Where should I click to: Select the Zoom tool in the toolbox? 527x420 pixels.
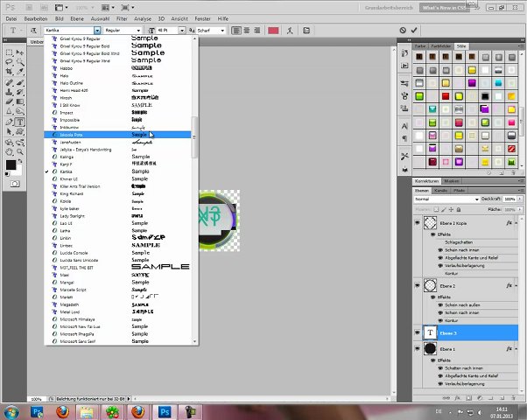19,150
